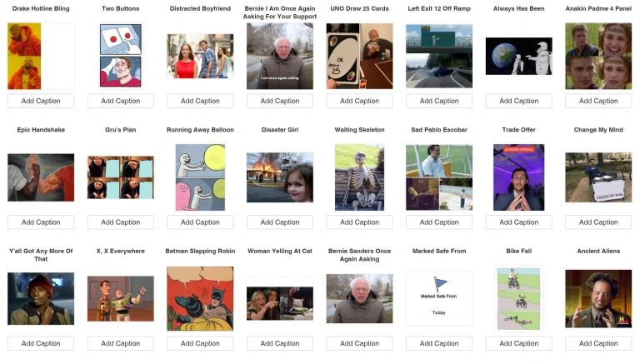640x364 pixels.
Task: Add a caption to Batman Slapping Robin
Action: pyautogui.click(x=200, y=343)
